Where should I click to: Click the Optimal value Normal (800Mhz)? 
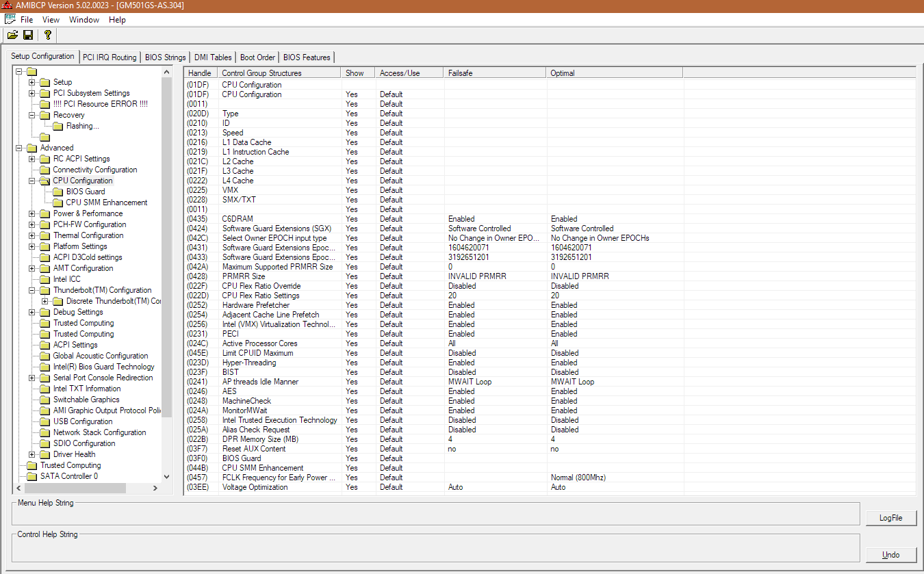[578, 478]
